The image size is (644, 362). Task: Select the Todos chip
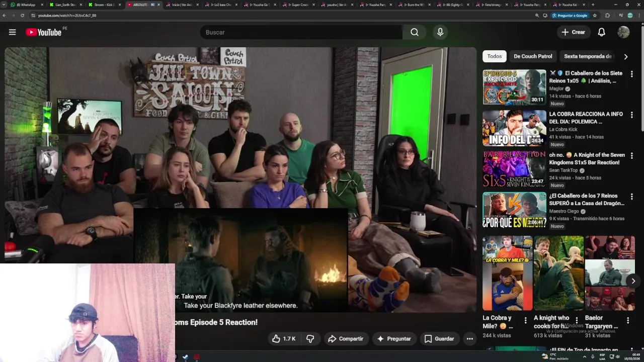pos(495,56)
